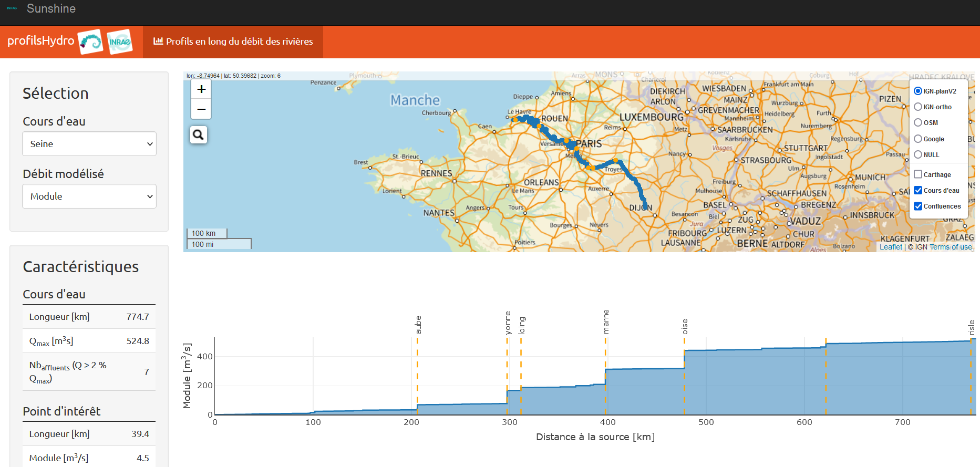Click the INRAE logo
Viewport: 980px width, 467px height.
[120, 42]
